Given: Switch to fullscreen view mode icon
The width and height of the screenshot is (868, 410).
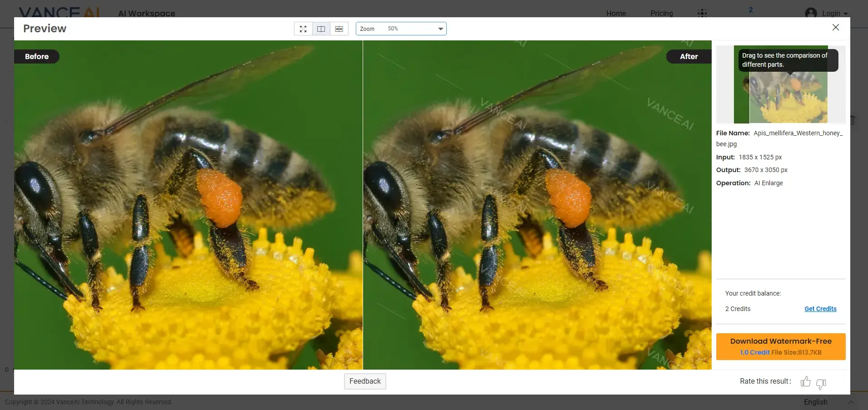Looking at the screenshot, I should click(303, 29).
